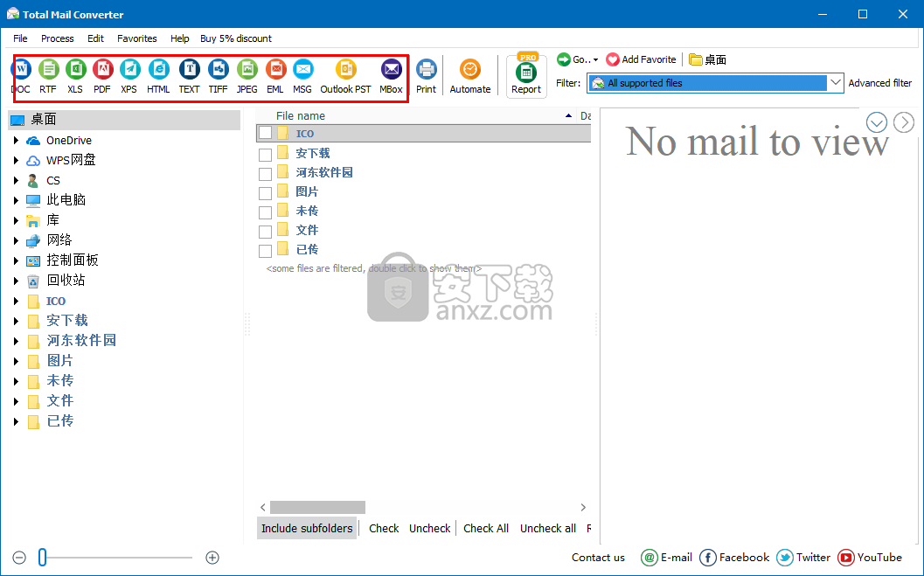The image size is (924, 576).
Task: Tick the 图片 folder checkbox
Action: 265,193
